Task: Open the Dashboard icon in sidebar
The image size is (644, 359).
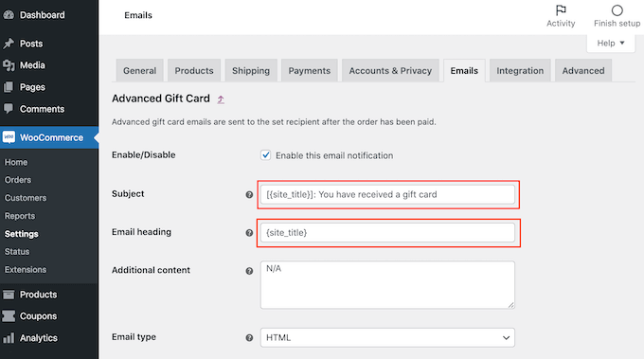Action: click(x=9, y=15)
